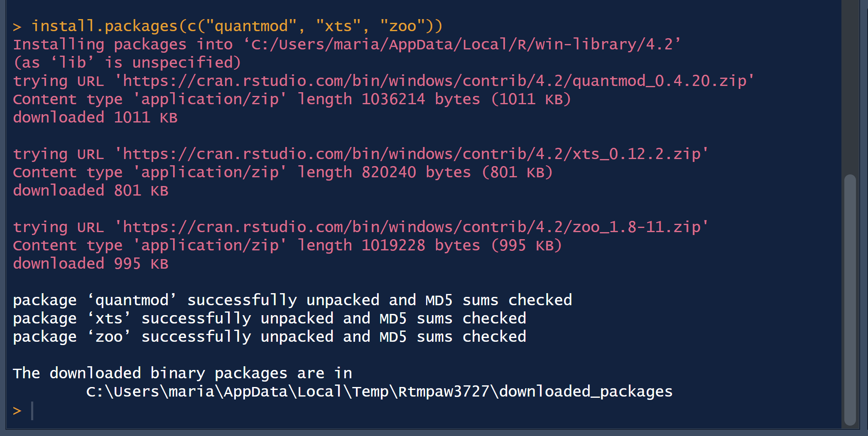Click the content length 1036214 bytes line
Viewport: 868px width, 436px height.
[292, 99]
